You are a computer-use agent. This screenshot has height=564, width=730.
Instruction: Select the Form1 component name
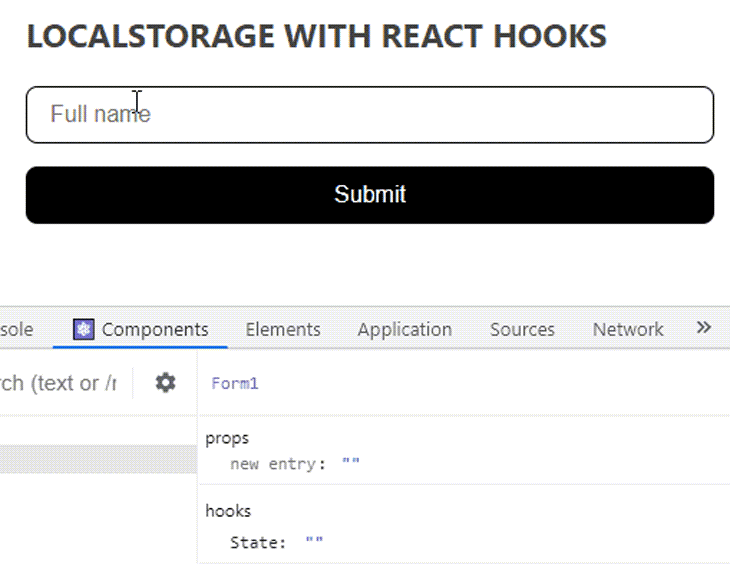coord(235,383)
